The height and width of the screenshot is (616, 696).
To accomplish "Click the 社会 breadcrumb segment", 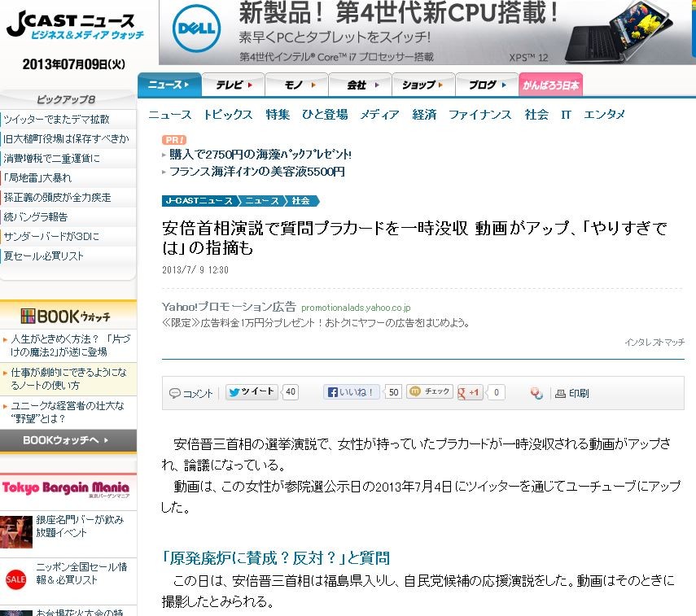I will point(301,201).
